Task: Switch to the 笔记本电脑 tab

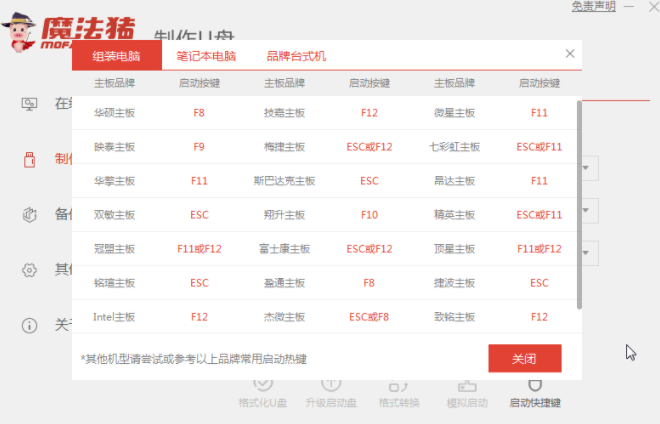Action: (207, 57)
